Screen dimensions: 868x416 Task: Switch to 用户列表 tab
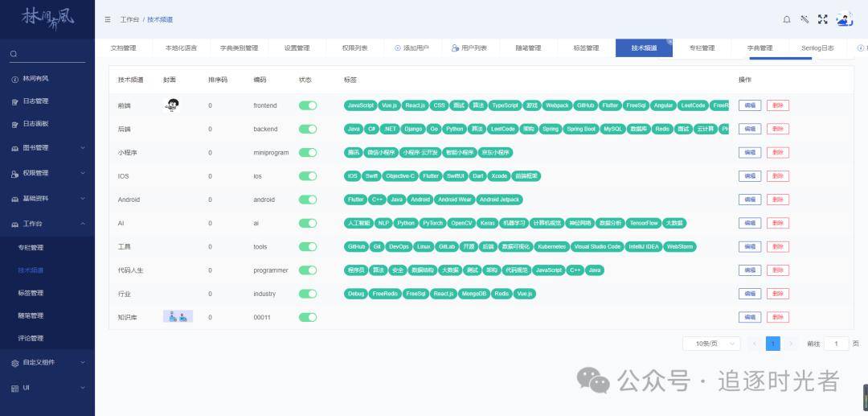tap(470, 48)
